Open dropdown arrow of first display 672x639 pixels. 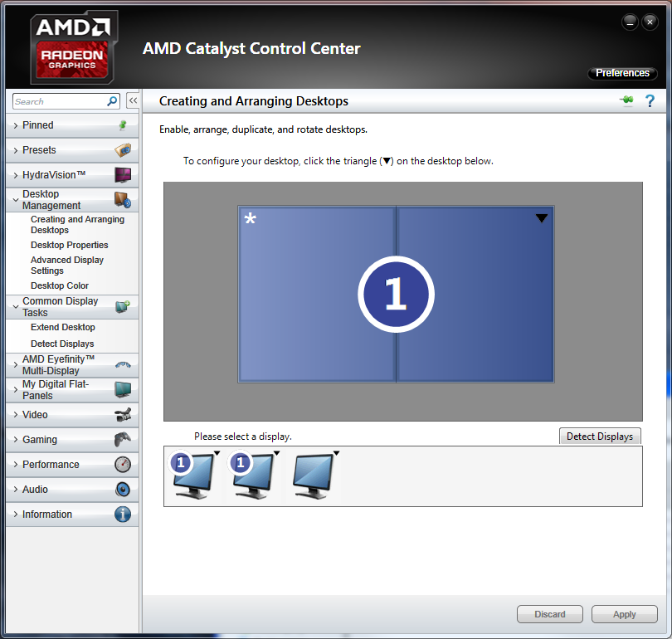click(217, 453)
